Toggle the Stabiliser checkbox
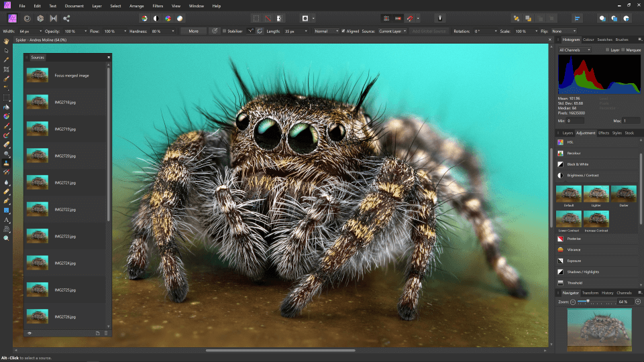The height and width of the screenshot is (362, 644). point(224,32)
